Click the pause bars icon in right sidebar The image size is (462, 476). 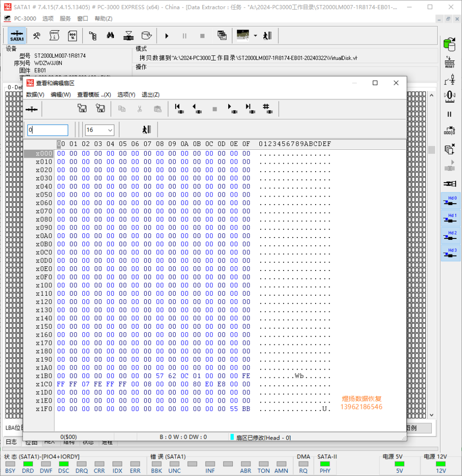coord(449,114)
